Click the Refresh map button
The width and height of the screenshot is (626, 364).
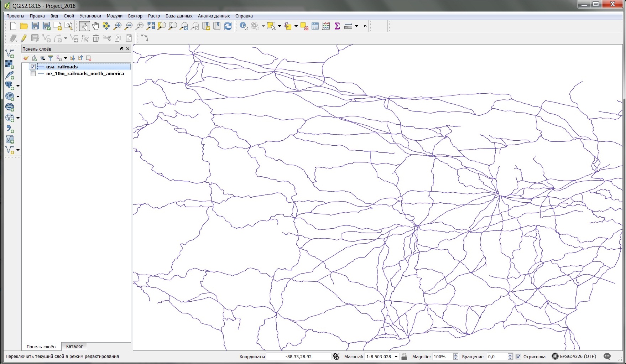[228, 26]
